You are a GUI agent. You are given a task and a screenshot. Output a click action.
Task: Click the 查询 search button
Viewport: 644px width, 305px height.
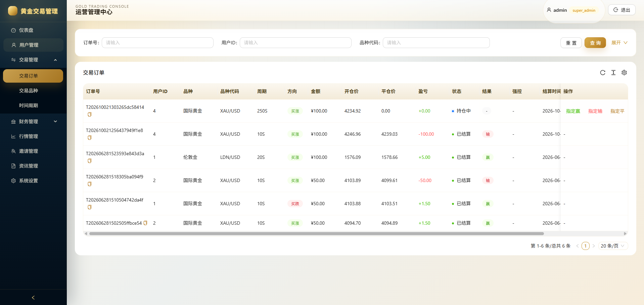pos(595,43)
